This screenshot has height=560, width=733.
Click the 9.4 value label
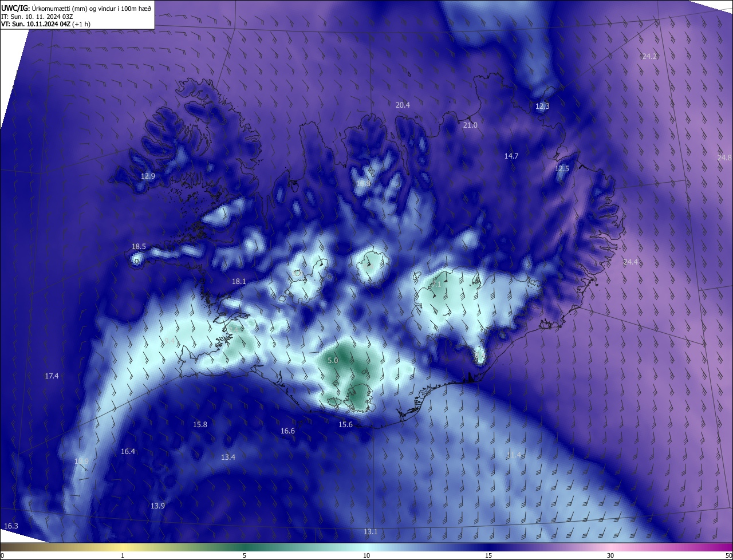pos(170,341)
